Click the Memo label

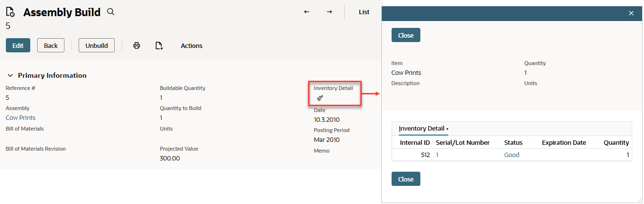tap(322, 151)
